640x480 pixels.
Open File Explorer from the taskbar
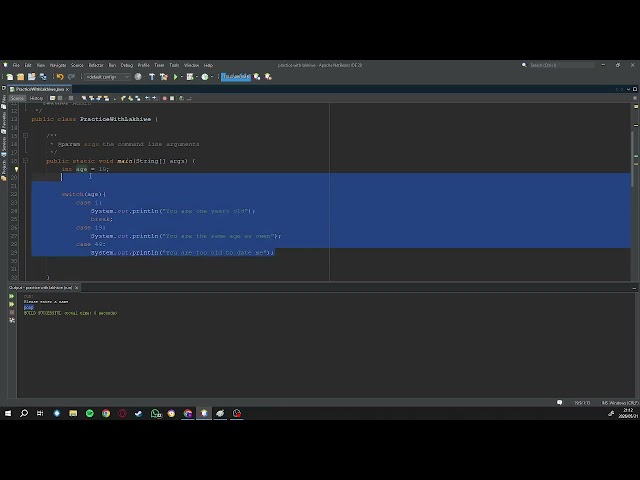[x=73, y=413]
